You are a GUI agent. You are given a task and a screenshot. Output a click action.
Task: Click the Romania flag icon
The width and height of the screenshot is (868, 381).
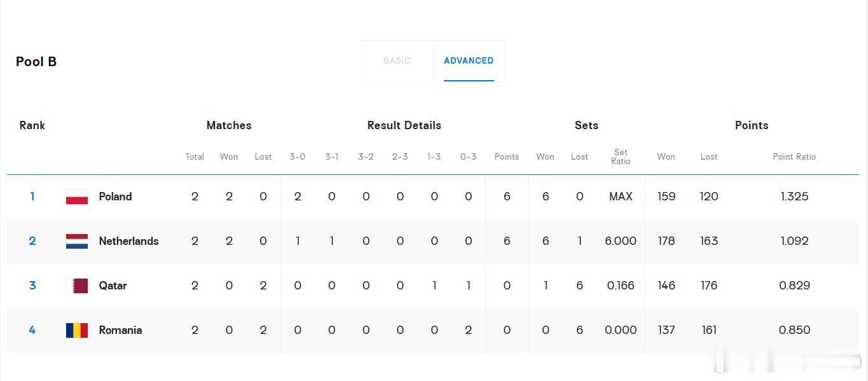pos(77,330)
